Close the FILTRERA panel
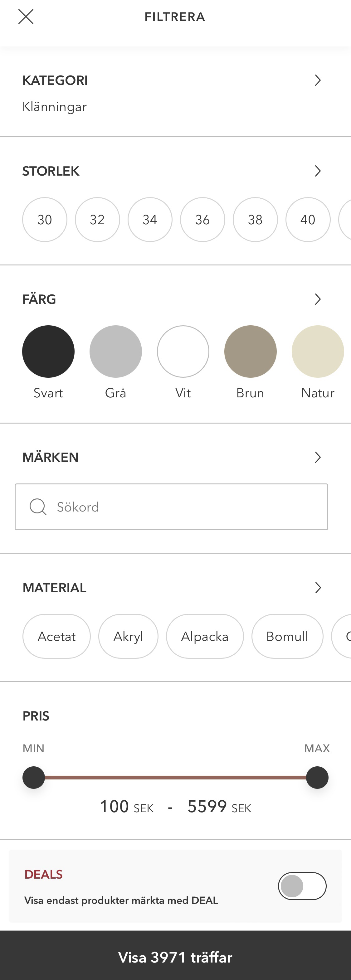The image size is (351, 980). pyautogui.click(x=26, y=17)
